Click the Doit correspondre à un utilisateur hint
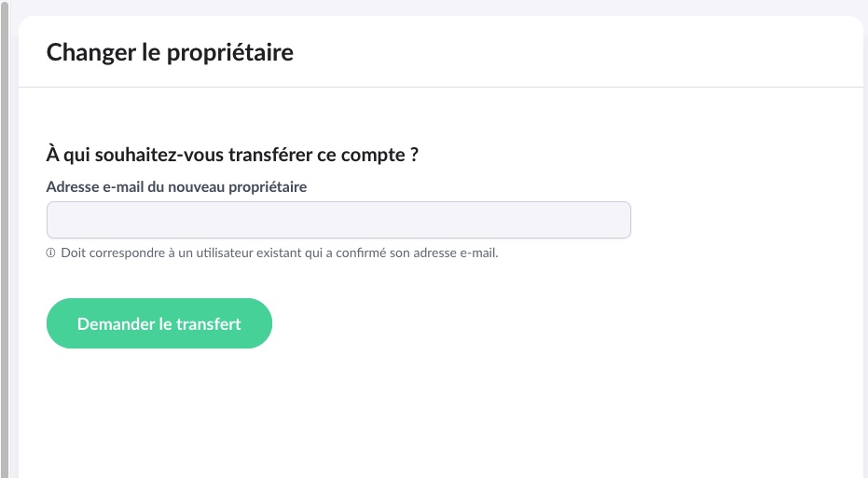The height and width of the screenshot is (478, 868). pyautogui.click(x=280, y=253)
